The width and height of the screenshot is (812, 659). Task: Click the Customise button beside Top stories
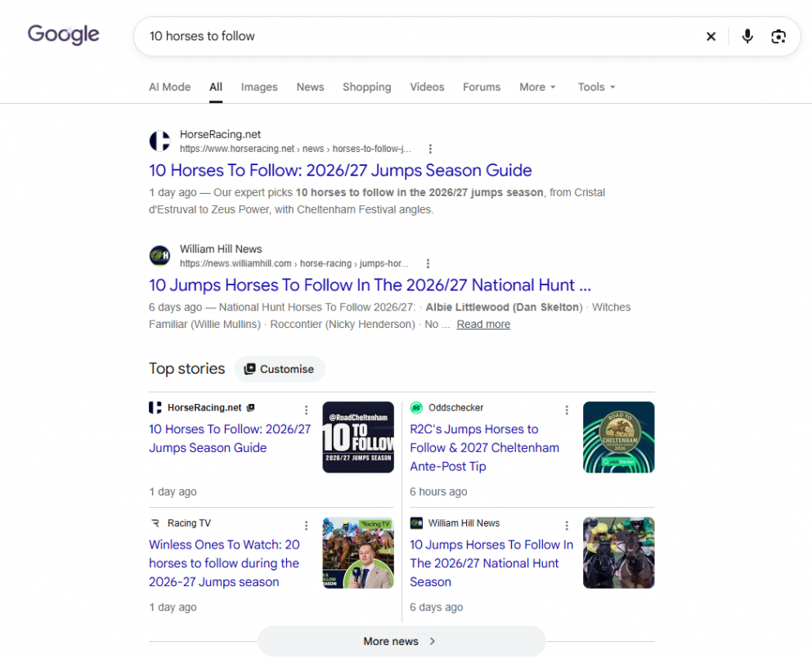(x=280, y=369)
